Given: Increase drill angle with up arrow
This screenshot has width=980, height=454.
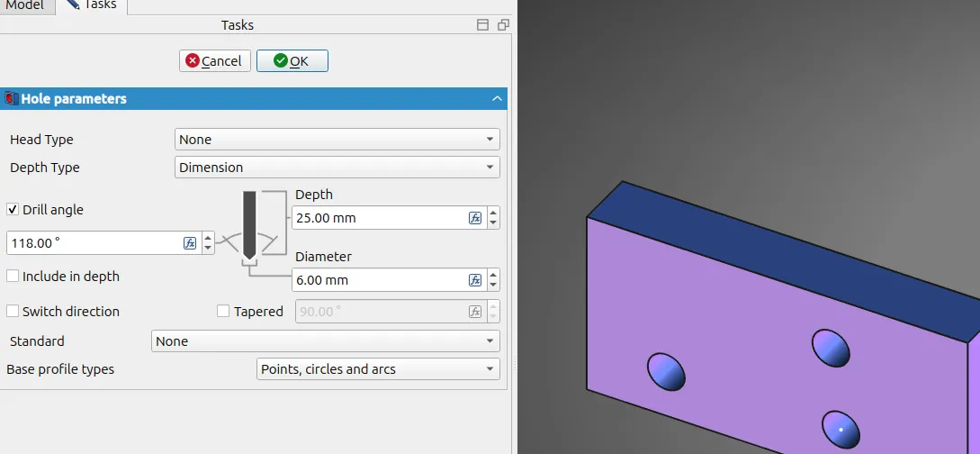Looking at the screenshot, I should pyautogui.click(x=208, y=238).
